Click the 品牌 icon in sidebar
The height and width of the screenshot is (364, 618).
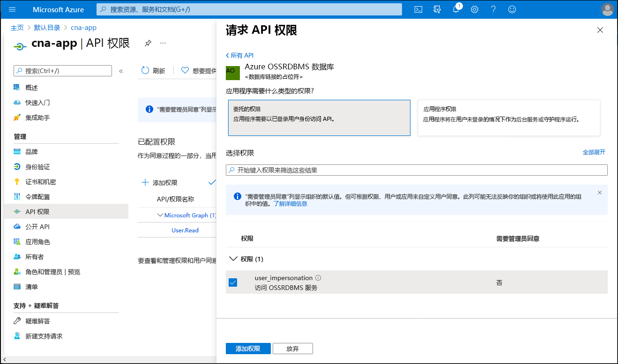(x=17, y=152)
